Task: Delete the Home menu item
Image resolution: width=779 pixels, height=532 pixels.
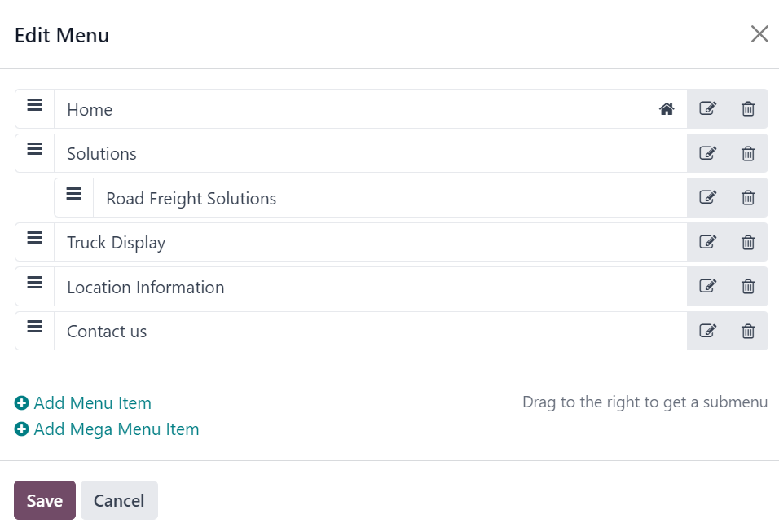Action: [x=748, y=108]
